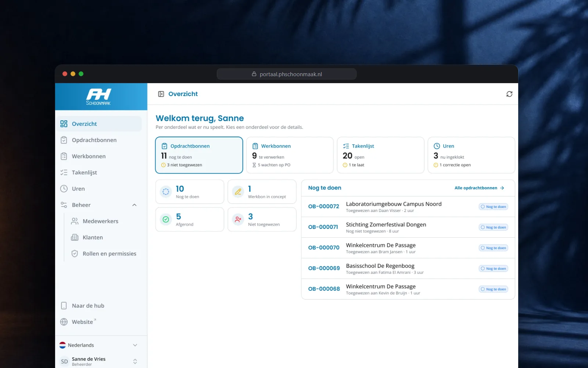Viewport: 588px width, 368px height.
Task: Click the Naar de hub phone icon
Action: [x=64, y=305]
